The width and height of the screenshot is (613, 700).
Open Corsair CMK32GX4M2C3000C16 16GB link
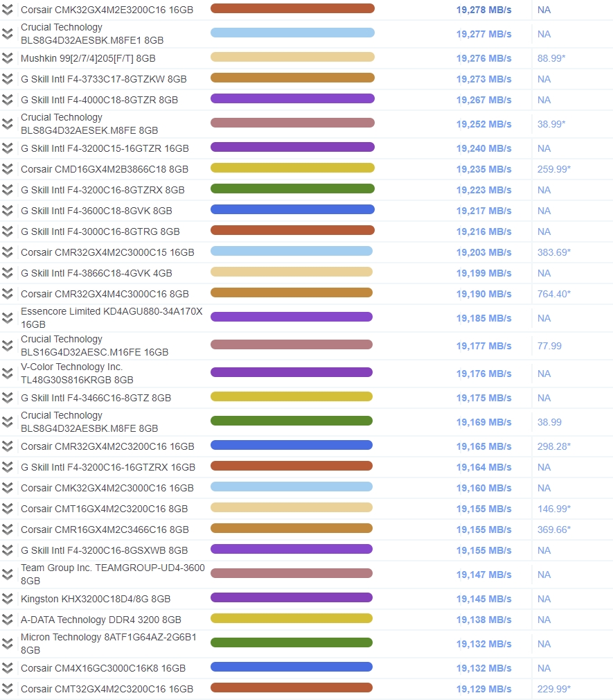[107, 488]
